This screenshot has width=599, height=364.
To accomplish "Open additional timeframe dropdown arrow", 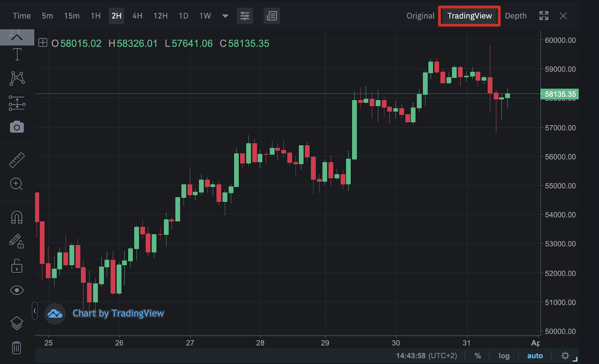I will [225, 16].
